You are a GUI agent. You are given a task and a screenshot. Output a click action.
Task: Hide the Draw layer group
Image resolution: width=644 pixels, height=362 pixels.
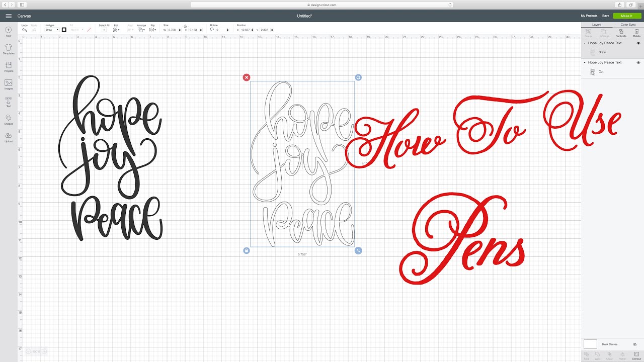pos(638,43)
